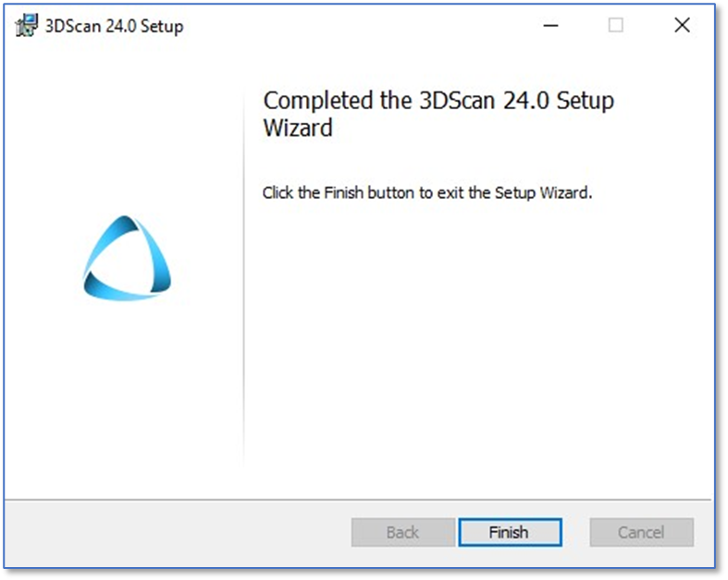Click the "Completed the 3DScan 24.0 Setup" heading
The height and width of the screenshot is (580, 728).
(x=438, y=100)
